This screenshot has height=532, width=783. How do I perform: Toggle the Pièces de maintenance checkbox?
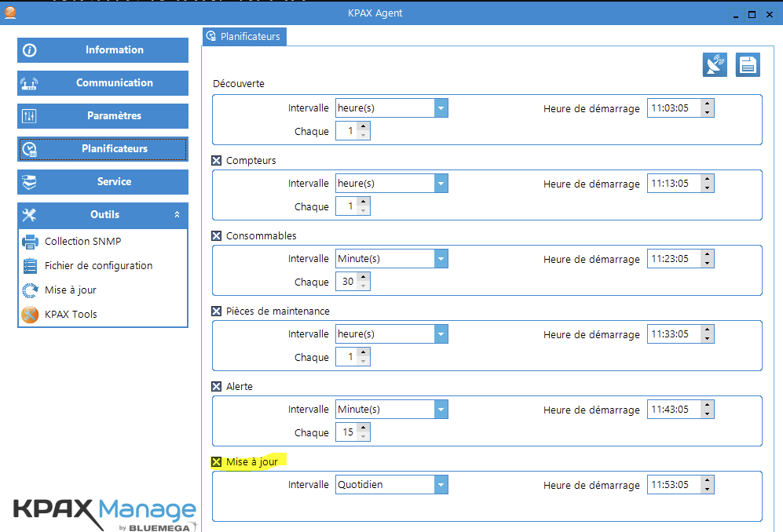tap(216, 312)
